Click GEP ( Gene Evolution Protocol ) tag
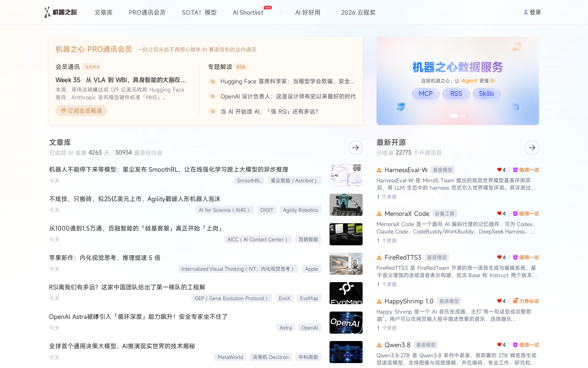The image size is (588, 368). pyautogui.click(x=232, y=298)
